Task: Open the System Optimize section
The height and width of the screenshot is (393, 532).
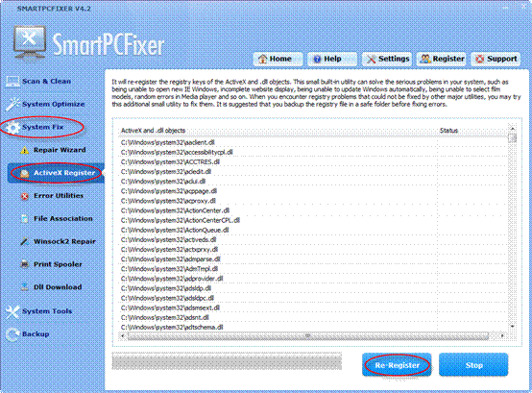Action: (x=53, y=104)
